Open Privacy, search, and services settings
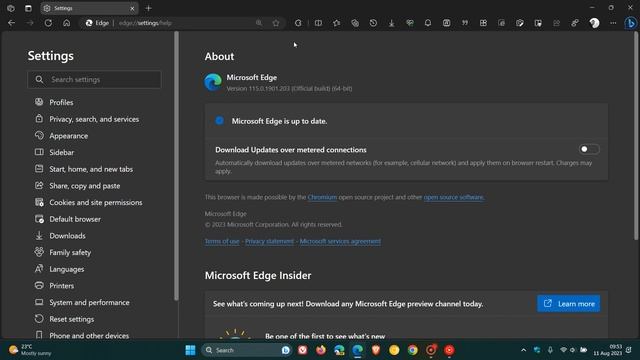This screenshot has width=640, height=360. tap(95, 119)
